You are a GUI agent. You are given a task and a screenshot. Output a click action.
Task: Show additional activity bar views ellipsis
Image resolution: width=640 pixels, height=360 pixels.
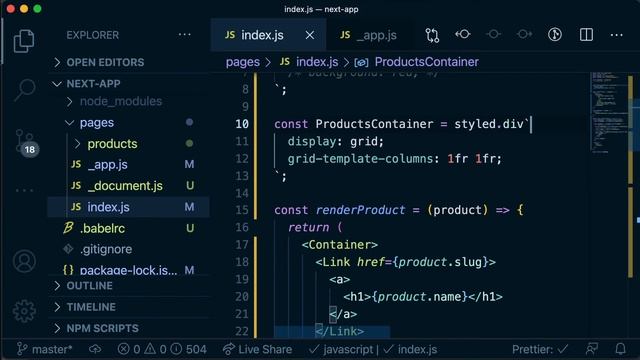pos(24,190)
